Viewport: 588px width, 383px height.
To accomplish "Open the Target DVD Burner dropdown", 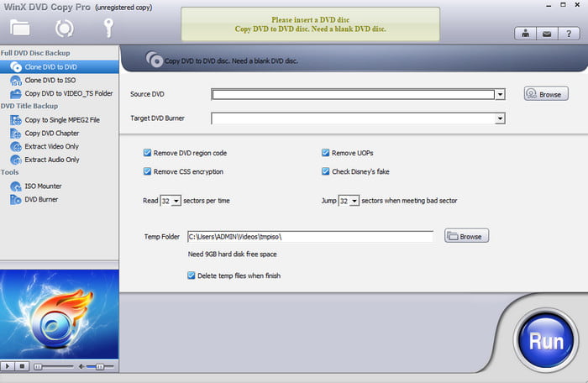I will tap(500, 118).
